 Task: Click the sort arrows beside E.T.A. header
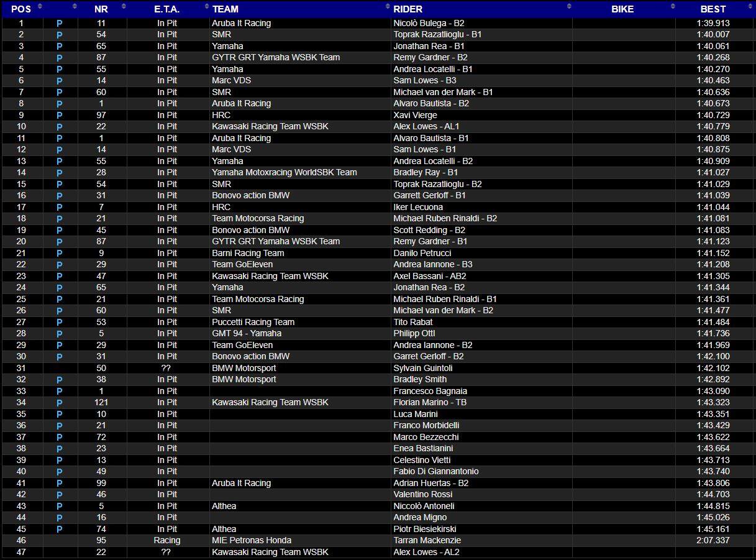tap(206, 6)
